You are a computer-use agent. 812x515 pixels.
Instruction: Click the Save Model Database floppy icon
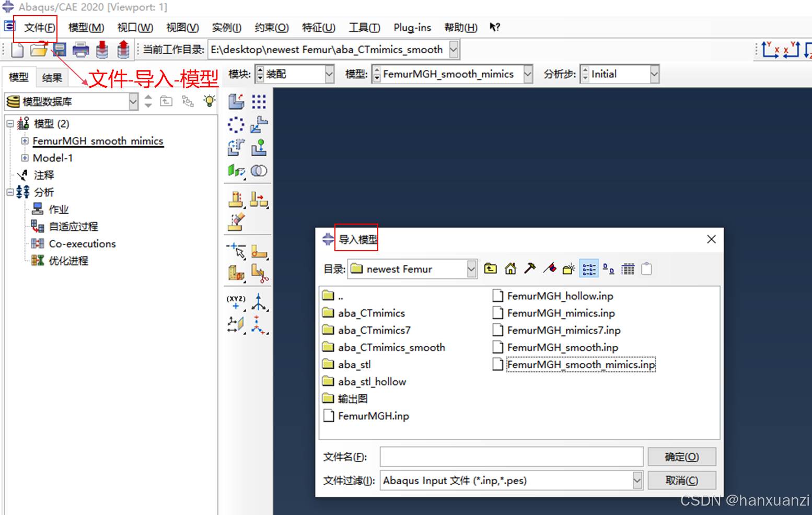pos(60,50)
